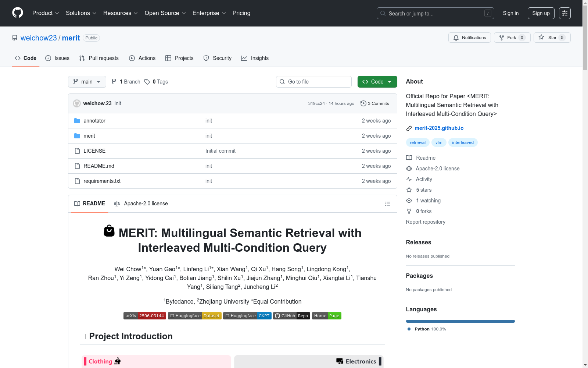Open the Huggingface Dataset badge
Viewport: 588px width, 368px height.
click(x=195, y=316)
